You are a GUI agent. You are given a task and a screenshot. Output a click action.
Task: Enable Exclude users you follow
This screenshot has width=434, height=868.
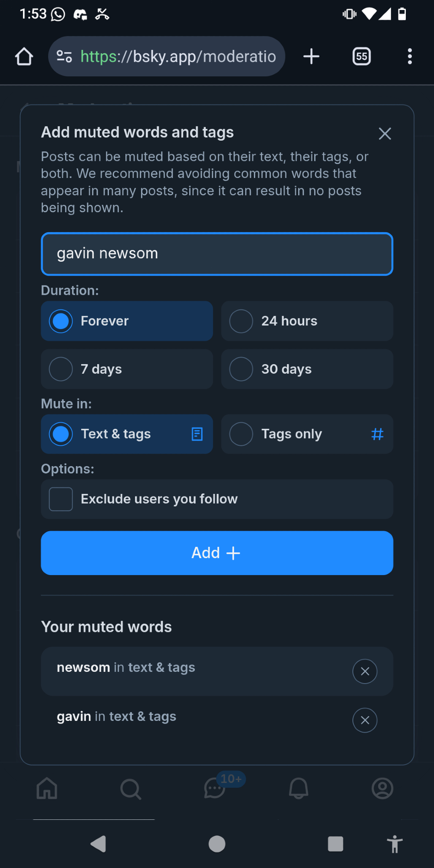(x=61, y=499)
